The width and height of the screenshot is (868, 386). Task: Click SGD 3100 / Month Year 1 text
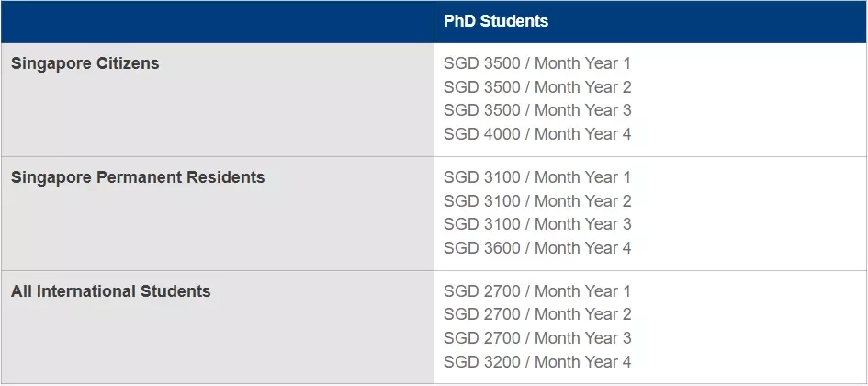click(x=537, y=177)
